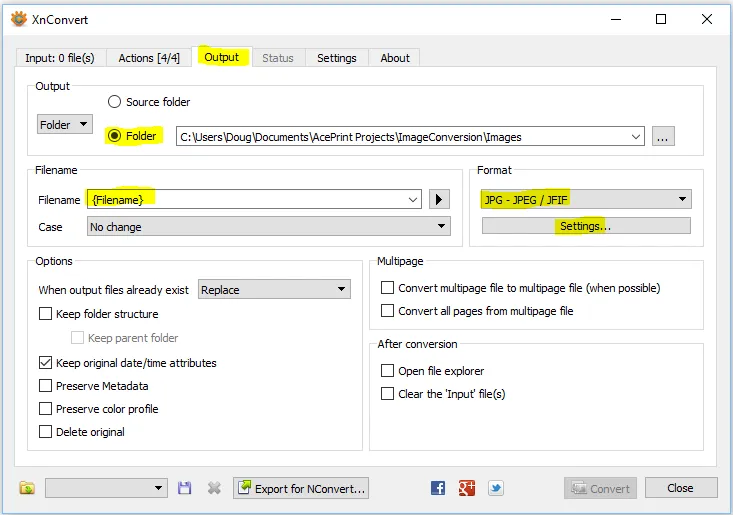This screenshot has width=733, height=515.
Task: Open the JPG - JPEG / JFIF format dropdown
Action: click(586, 200)
